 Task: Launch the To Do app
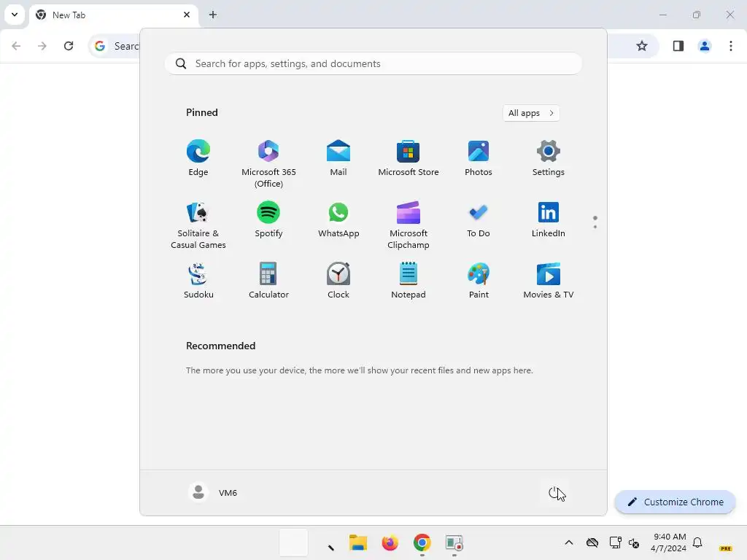pyautogui.click(x=479, y=219)
